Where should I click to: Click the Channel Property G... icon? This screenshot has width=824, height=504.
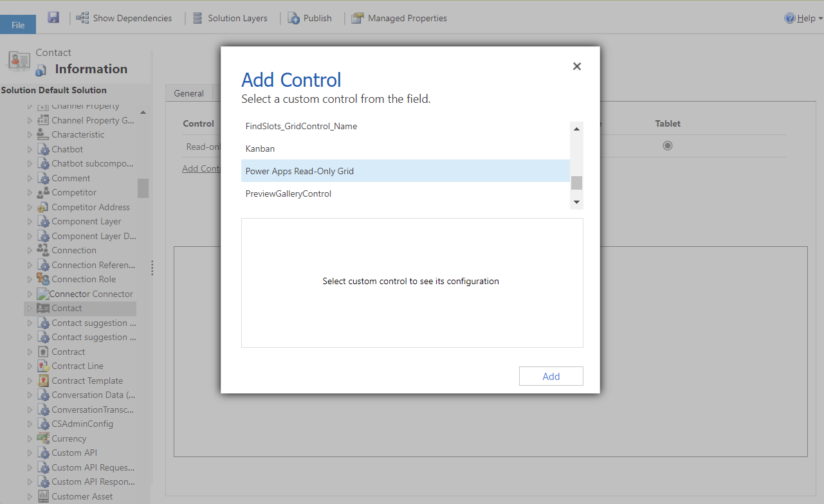point(43,120)
